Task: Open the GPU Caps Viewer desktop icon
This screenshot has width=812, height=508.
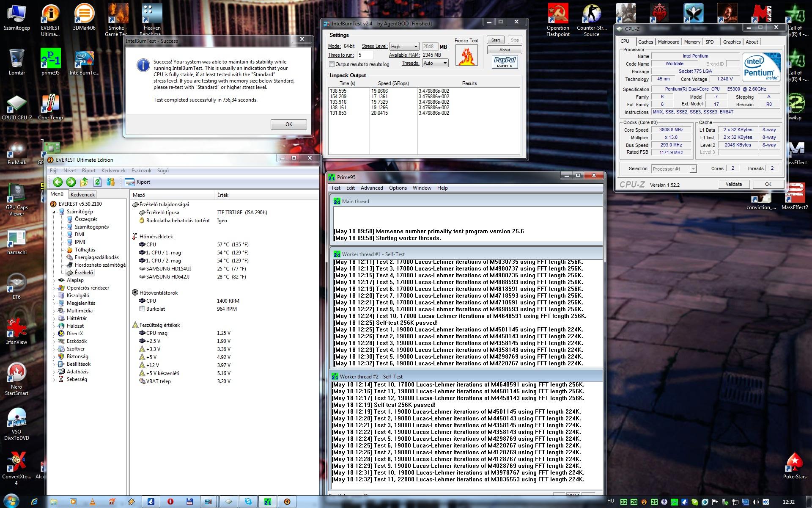Action: 17,200
